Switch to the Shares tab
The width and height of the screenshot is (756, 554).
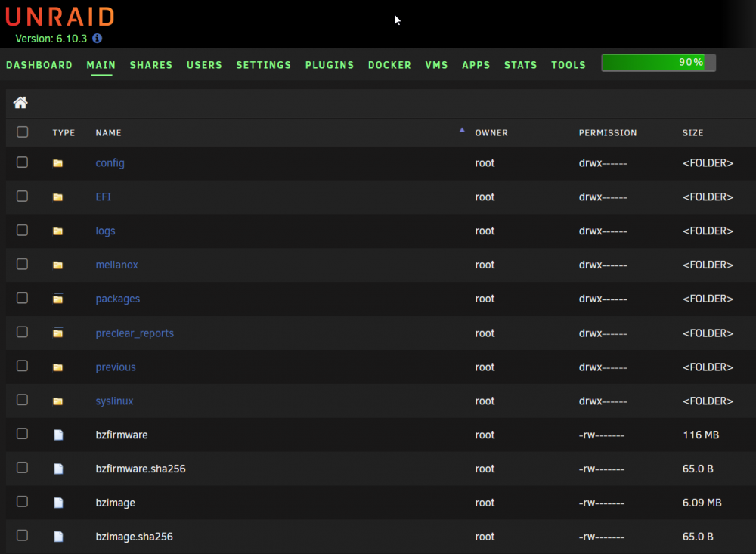tap(151, 65)
